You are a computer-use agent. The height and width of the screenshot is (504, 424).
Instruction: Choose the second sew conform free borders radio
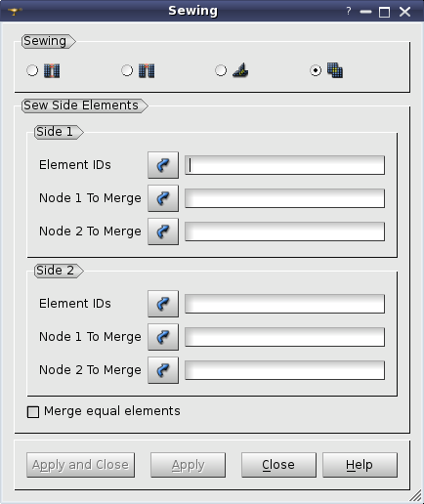[127, 70]
